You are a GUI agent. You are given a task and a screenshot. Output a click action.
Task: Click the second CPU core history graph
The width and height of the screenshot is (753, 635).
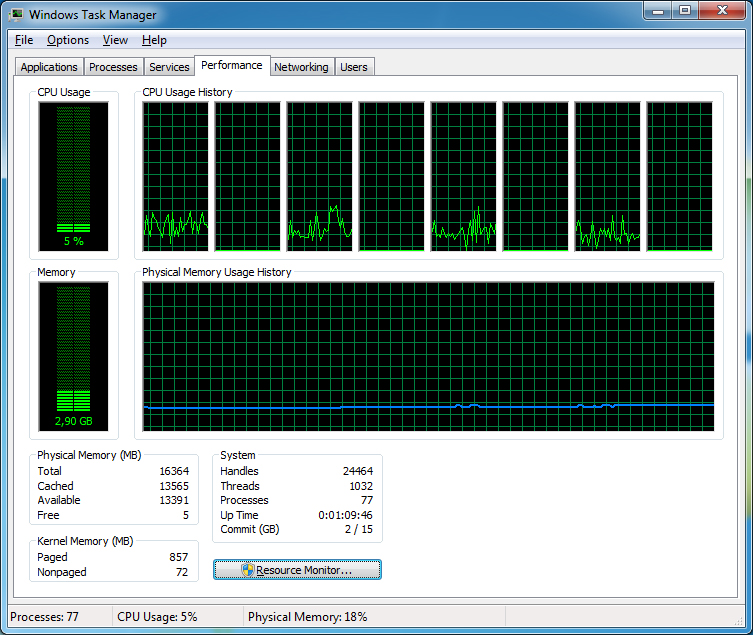248,176
